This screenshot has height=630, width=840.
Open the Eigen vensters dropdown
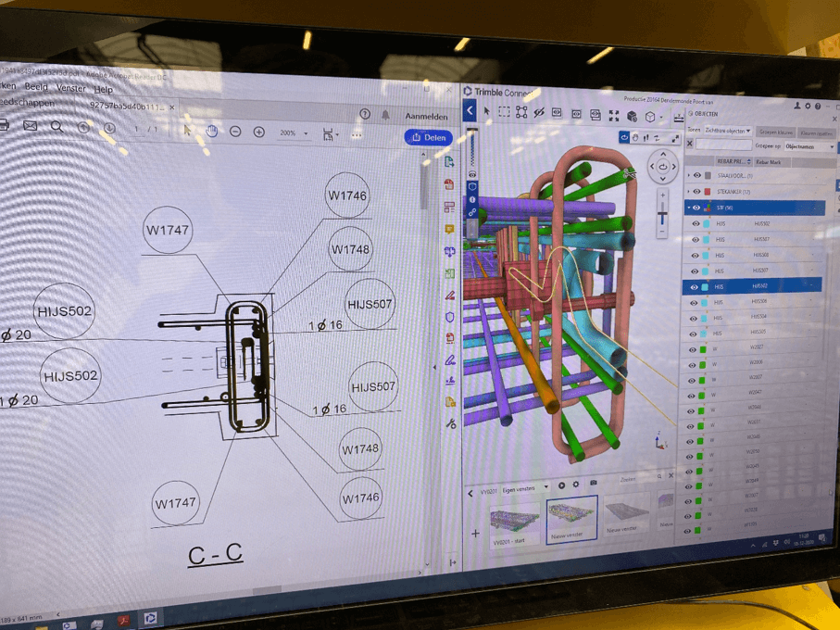(525, 488)
